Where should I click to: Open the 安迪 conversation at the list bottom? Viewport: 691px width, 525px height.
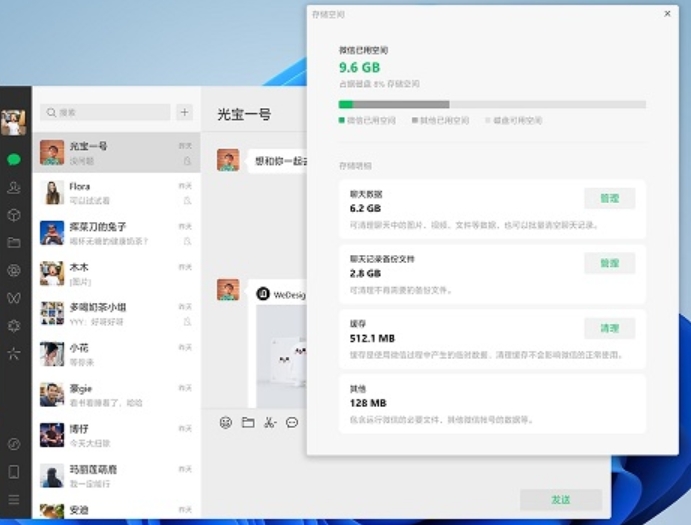click(x=117, y=509)
